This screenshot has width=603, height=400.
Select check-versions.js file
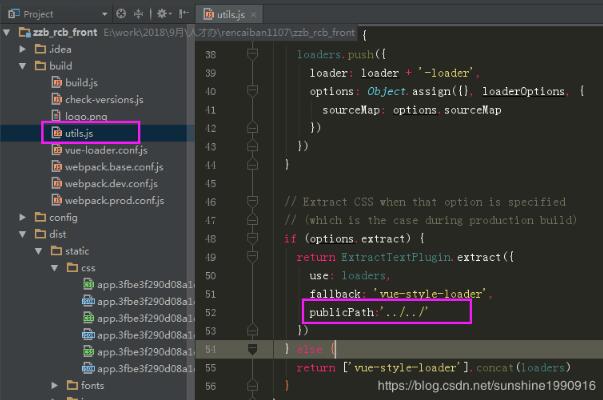point(104,99)
